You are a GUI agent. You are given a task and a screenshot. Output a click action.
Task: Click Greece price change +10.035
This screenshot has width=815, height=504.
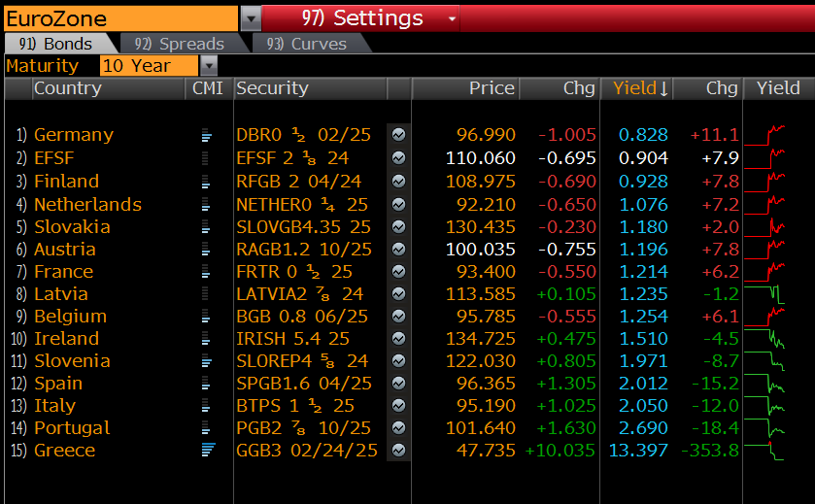pos(560,451)
